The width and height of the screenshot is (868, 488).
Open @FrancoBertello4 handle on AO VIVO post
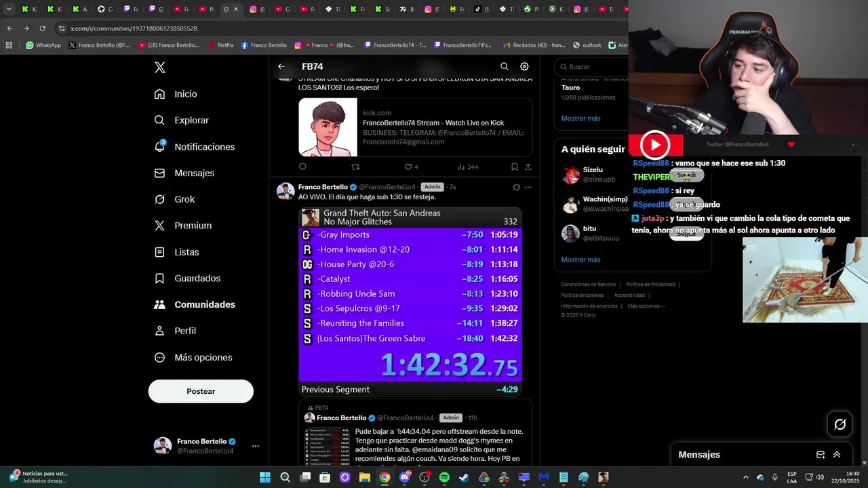pyautogui.click(x=387, y=187)
